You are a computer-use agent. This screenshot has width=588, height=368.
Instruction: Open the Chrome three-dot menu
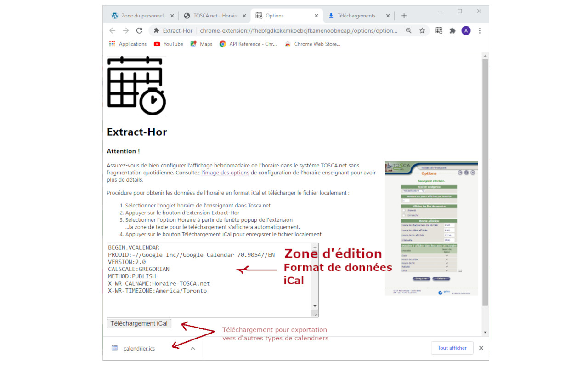pos(480,30)
